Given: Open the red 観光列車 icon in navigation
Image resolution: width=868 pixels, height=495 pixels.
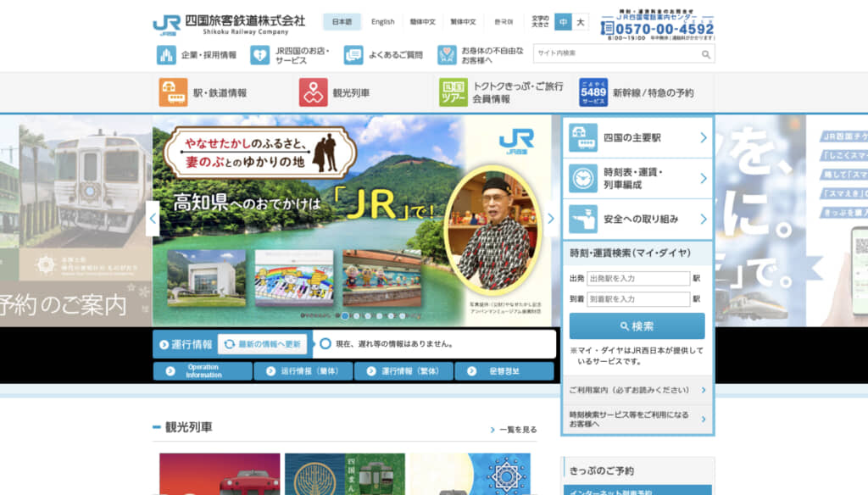Looking at the screenshot, I should [314, 92].
